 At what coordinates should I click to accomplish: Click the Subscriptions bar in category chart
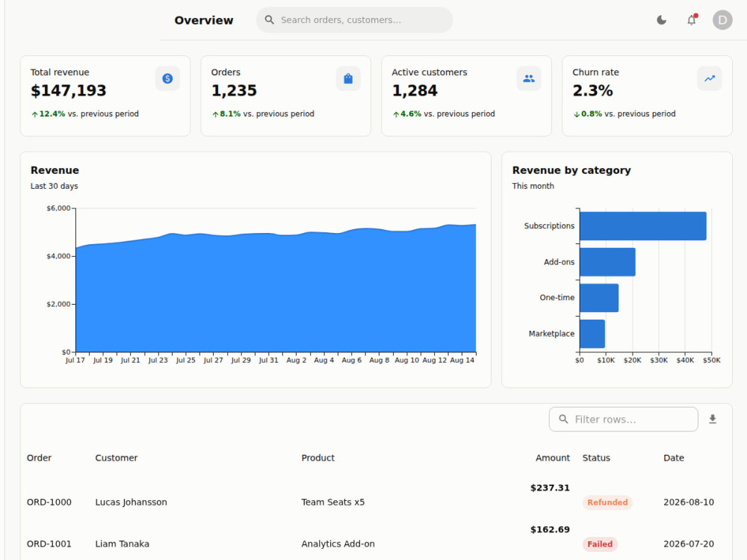[643, 226]
